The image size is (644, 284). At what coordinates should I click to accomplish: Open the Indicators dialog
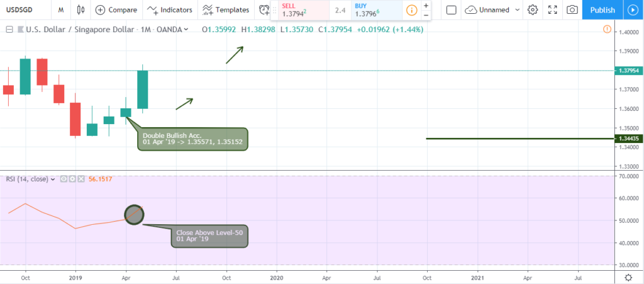tap(170, 10)
